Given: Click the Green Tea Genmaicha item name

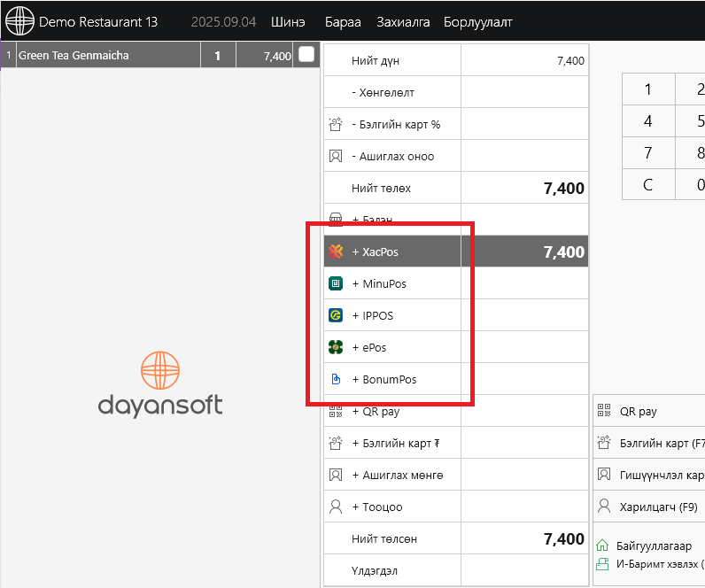Looking at the screenshot, I should pyautogui.click(x=74, y=55).
